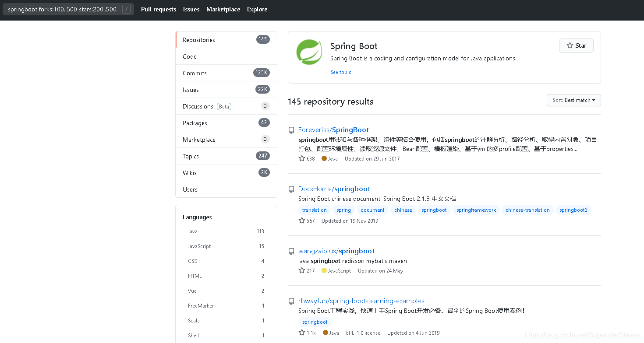The image size is (644, 343).
Task: Select Users in search sidebar
Action: coord(226,189)
